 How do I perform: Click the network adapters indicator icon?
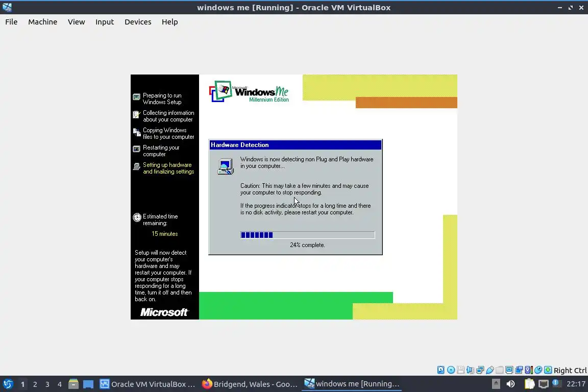pyautogui.click(x=480, y=370)
